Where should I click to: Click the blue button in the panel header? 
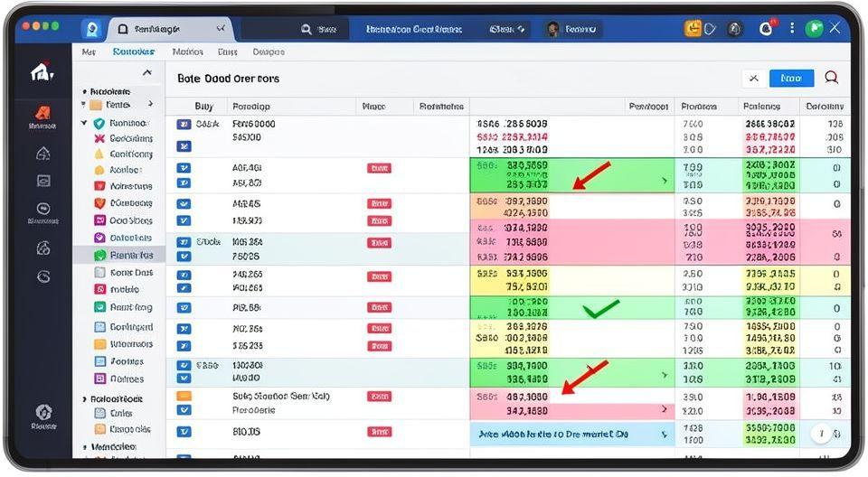tap(790, 79)
